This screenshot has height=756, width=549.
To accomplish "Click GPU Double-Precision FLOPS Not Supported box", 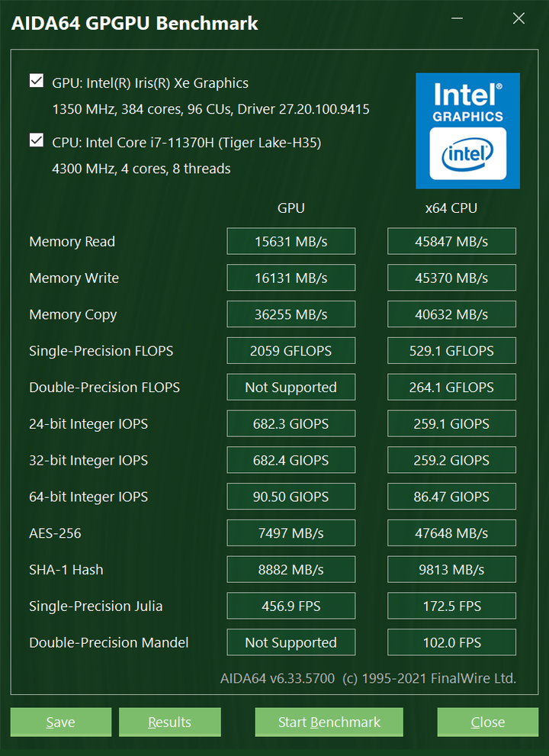I will (x=291, y=388).
